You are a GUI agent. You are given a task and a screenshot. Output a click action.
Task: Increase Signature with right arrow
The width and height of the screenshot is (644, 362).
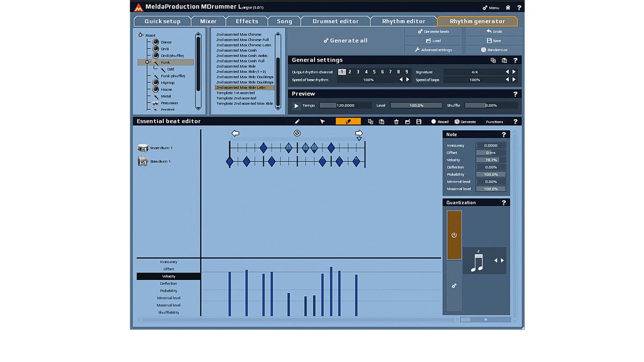coord(514,72)
